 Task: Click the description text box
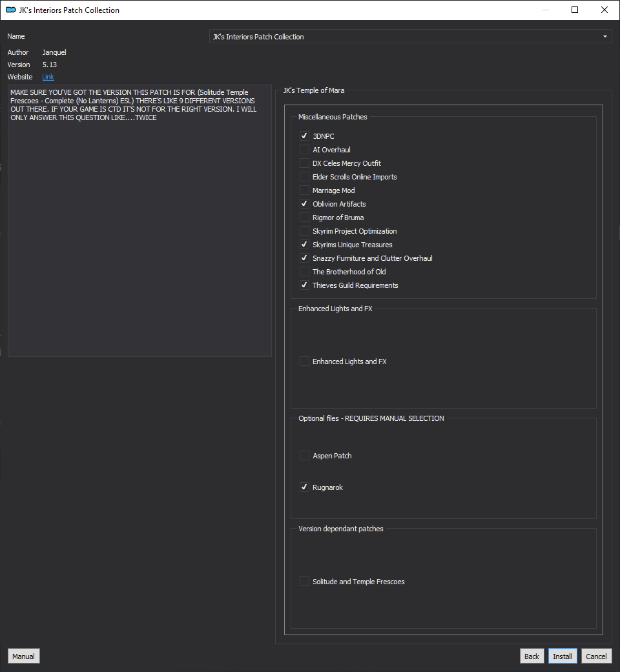(x=139, y=221)
